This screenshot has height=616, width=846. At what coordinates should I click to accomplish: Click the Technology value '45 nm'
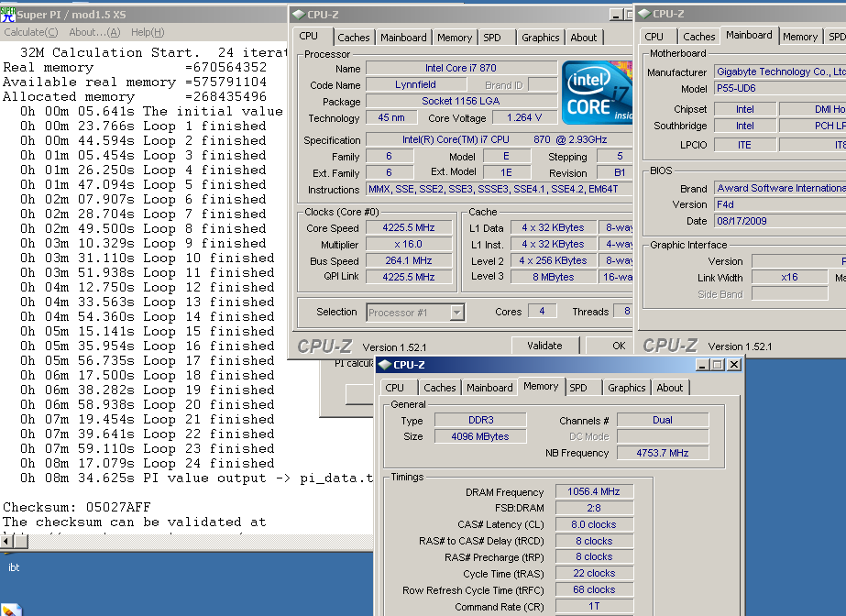(391, 117)
